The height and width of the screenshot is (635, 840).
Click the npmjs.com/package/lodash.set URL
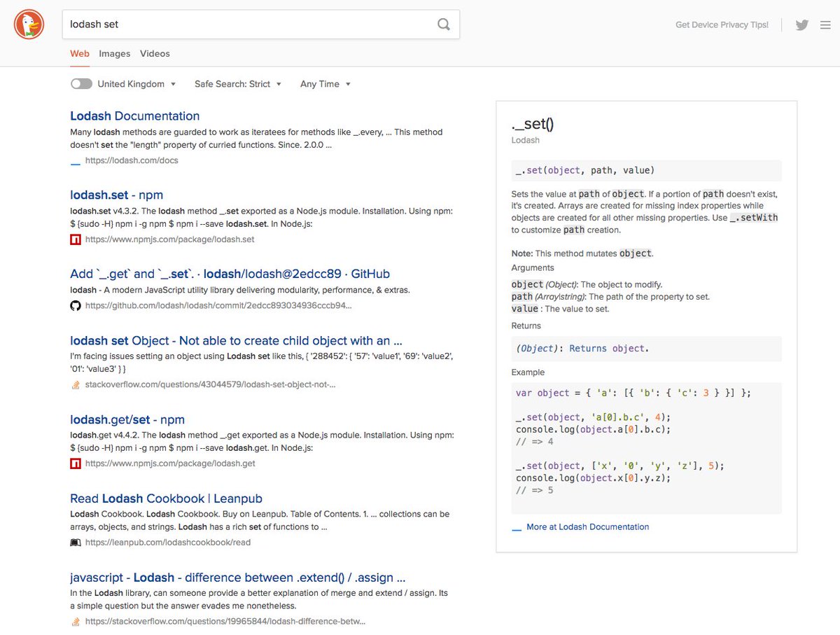(x=170, y=239)
